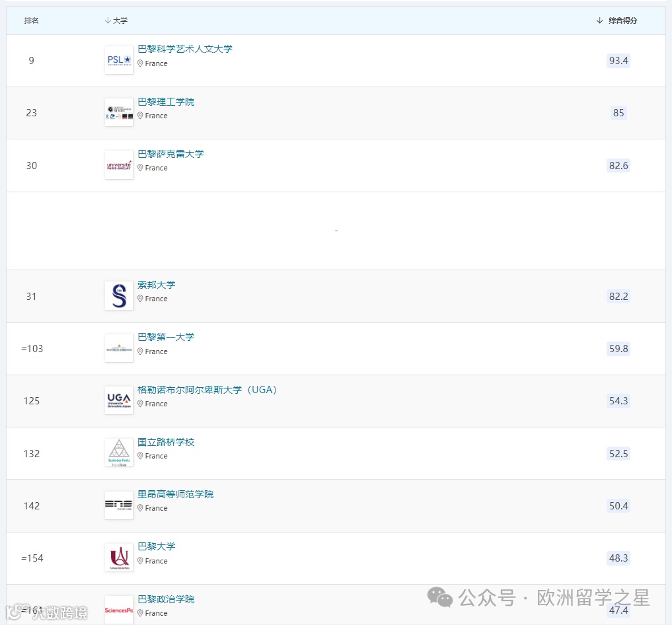Click score value 52.5
This screenshot has height=625, width=672.
click(x=618, y=454)
